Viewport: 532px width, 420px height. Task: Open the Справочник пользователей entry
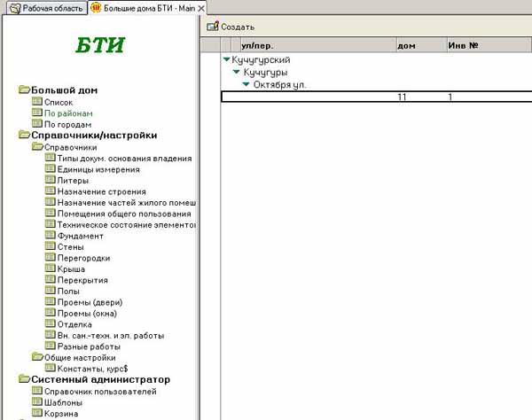[100, 392]
